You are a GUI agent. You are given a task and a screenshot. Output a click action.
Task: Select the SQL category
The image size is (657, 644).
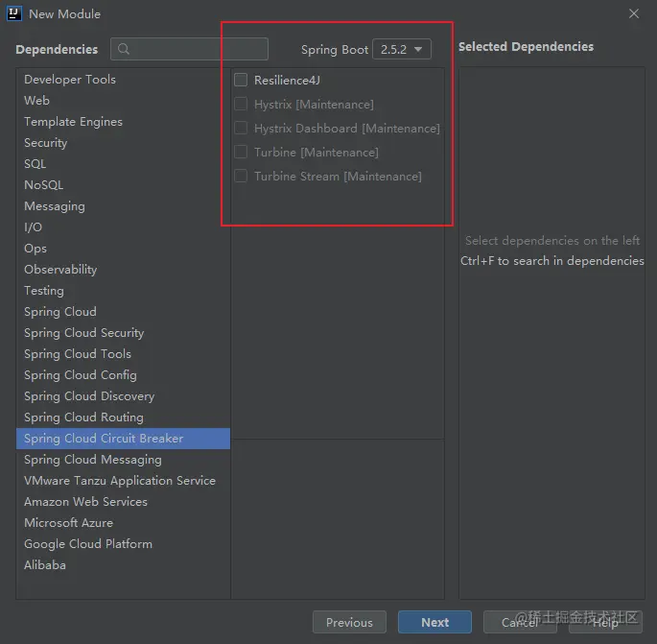(123, 163)
